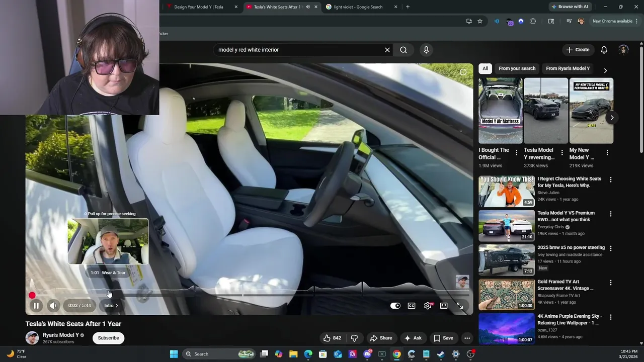Open the 2025 bmw x5 thumbnail
Screen dimensions: 644x362
[x=507, y=260]
